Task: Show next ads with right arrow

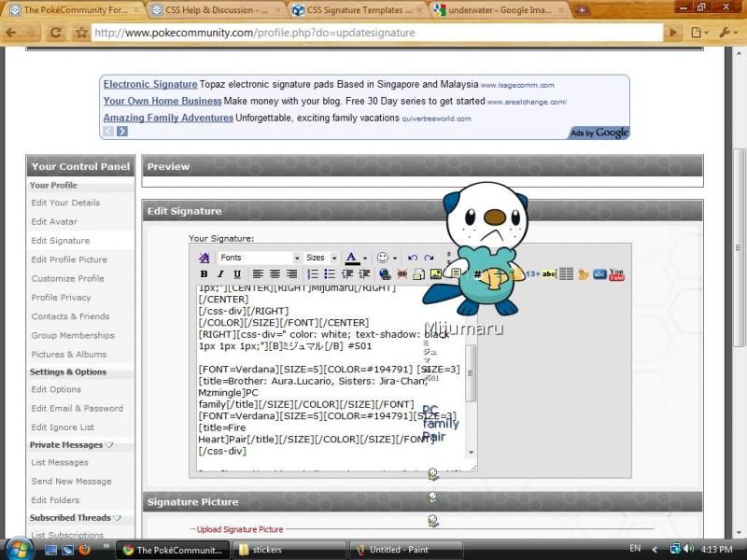Action: (x=122, y=131)
